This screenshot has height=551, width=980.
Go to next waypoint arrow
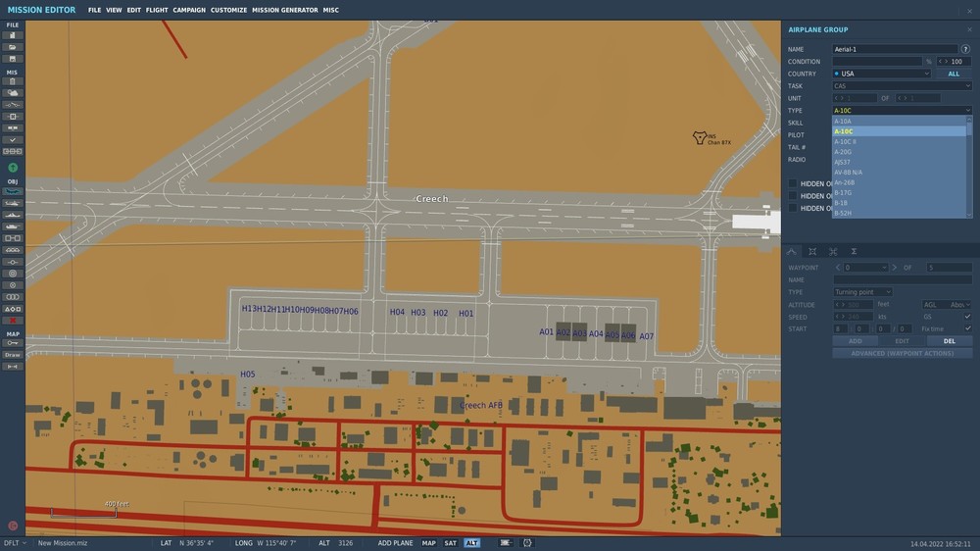pyautogui.click(x=895, y=268)
